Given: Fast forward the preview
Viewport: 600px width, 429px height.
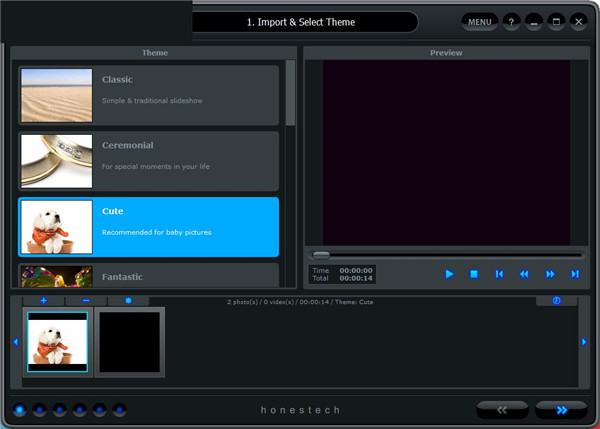Looking at the screenshot, I should point(549,274).
